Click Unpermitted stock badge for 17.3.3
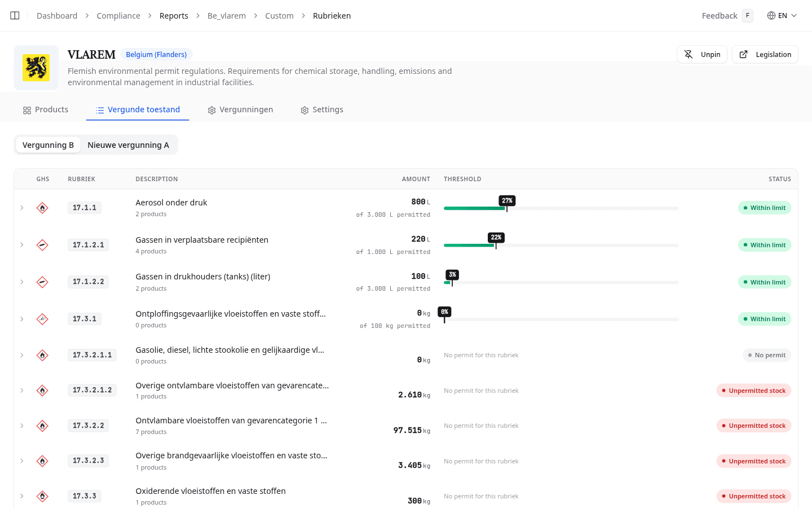The image size is (812, 508). [x=754, y=496]
